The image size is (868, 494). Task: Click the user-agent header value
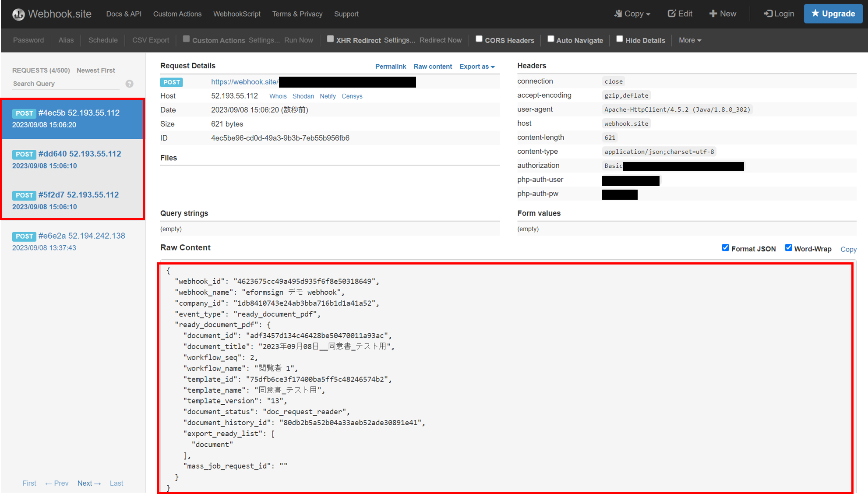pyautogui.click(x=677, y=109)
